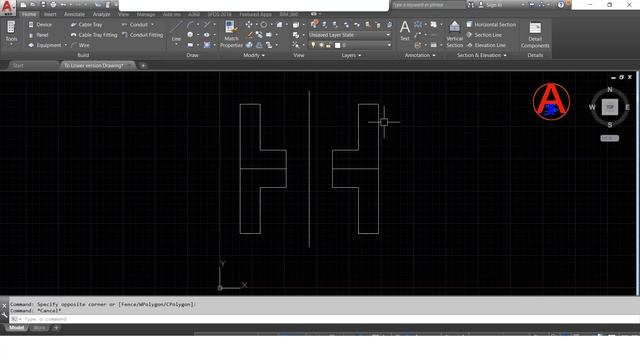Expand the Section & Elevation panel title

coord(482,55)
